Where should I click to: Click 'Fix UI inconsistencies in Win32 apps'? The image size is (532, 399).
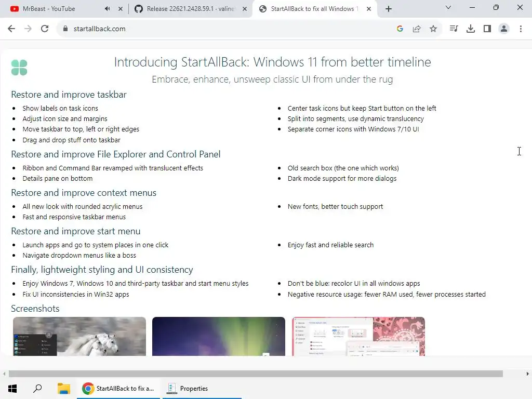tap(76, 294)
